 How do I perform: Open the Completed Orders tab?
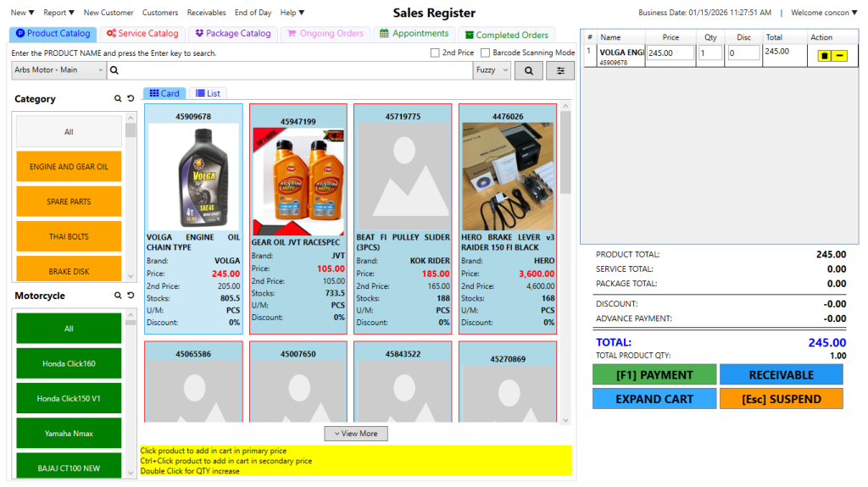[x=506, y=35]
